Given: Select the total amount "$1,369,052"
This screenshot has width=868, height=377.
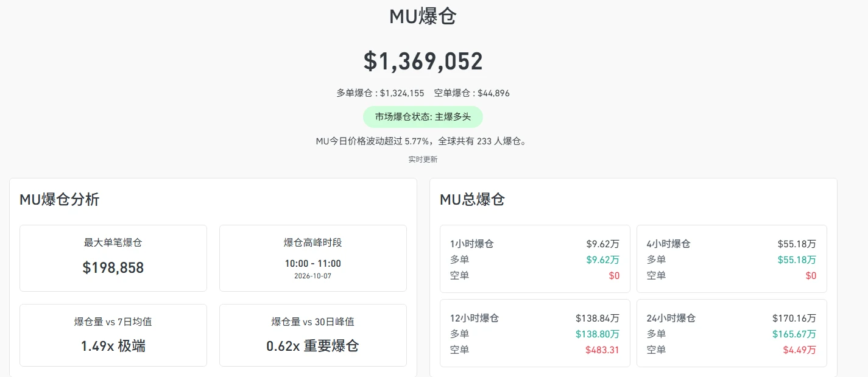Looking at the screenshot, I should (423, 62).
